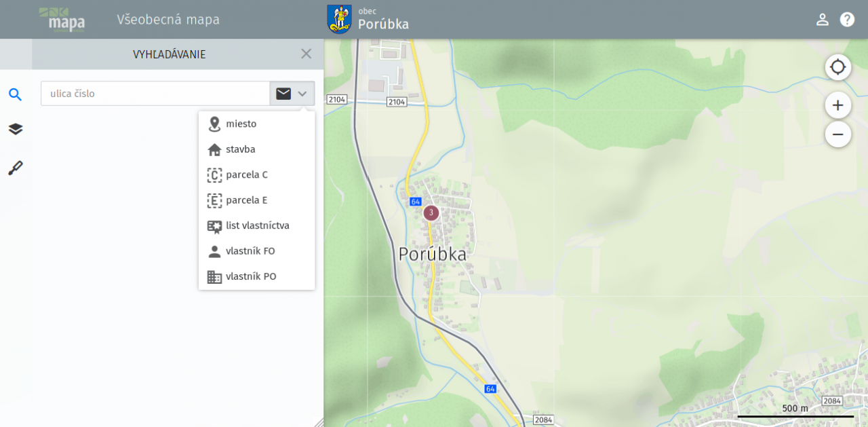Pick 'list vlastníctva' search option
Image resolution: width=868 pixels, height=427 pixels.
point(257,226)
